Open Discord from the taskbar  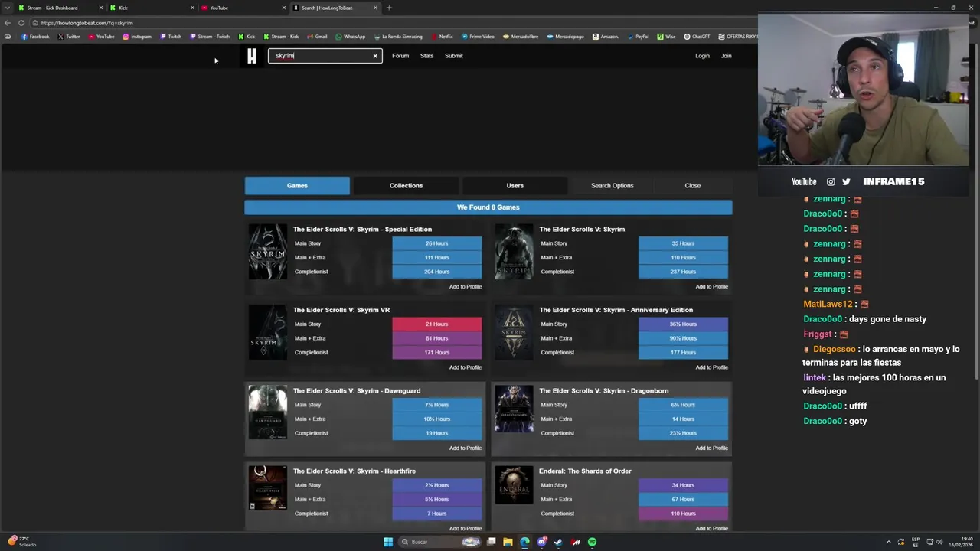coord(542,542)
